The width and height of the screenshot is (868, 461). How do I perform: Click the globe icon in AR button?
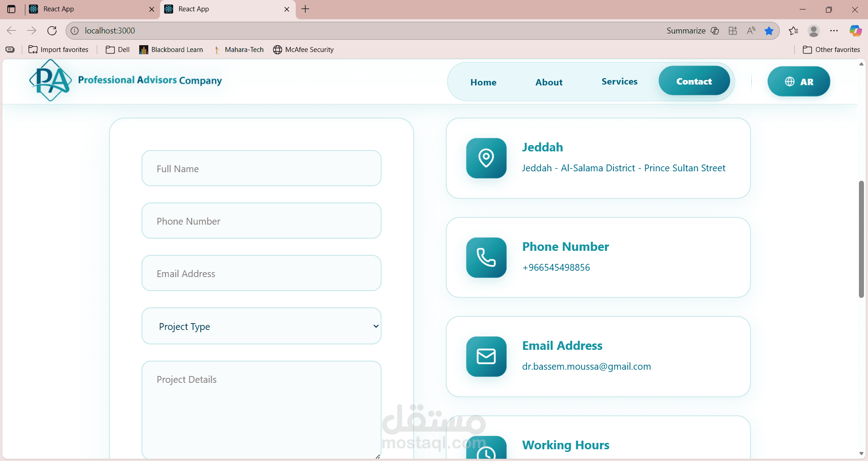tap(790, 81)
